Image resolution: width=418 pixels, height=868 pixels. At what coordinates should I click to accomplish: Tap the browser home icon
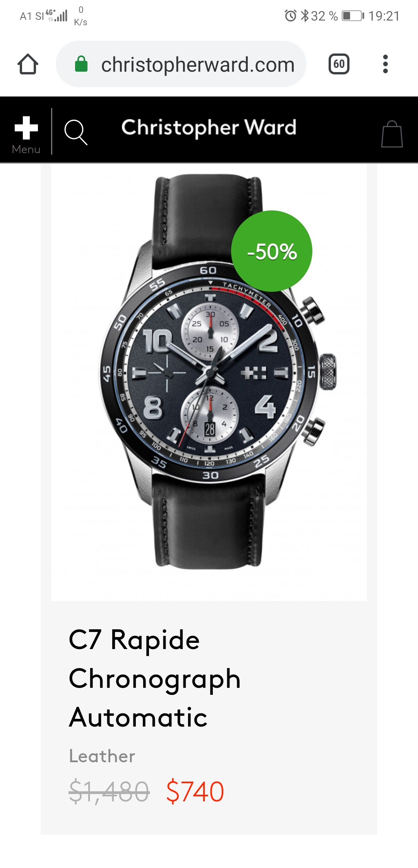coord(28,64)
